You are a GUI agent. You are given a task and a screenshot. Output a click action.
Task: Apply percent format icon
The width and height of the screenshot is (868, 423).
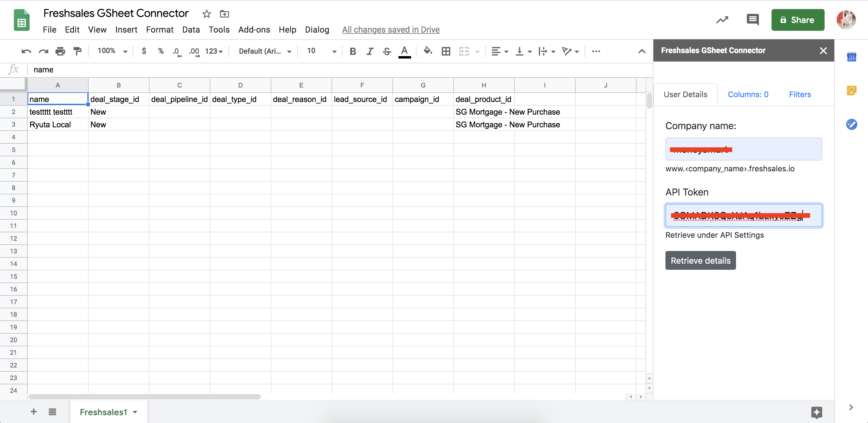[161, 51]
